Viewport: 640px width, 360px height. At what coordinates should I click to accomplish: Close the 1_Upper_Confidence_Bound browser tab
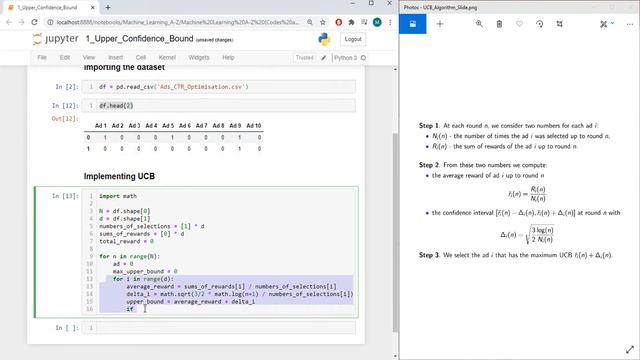(93, 7)
